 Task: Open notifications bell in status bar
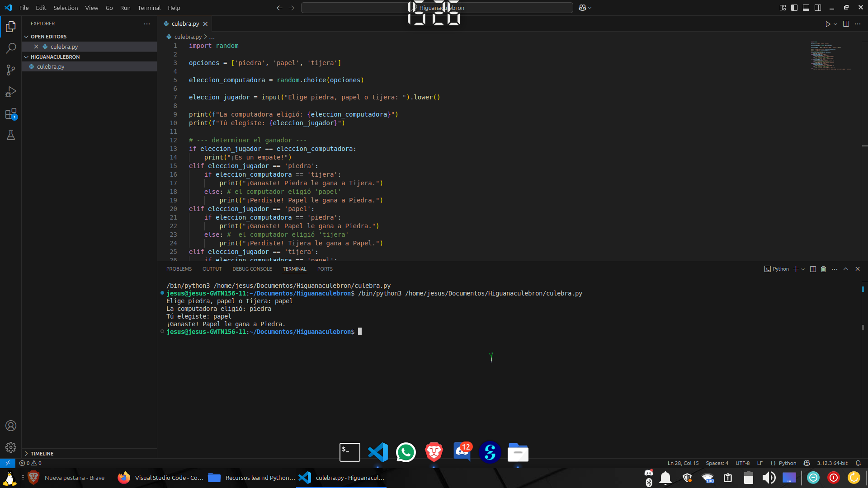tap(858, 463)
